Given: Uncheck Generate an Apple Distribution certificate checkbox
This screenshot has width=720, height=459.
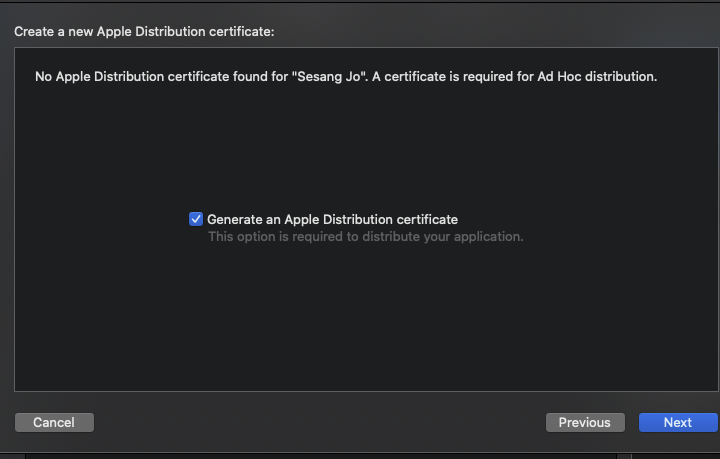Looking at the screenshot, I should point(196,219).
